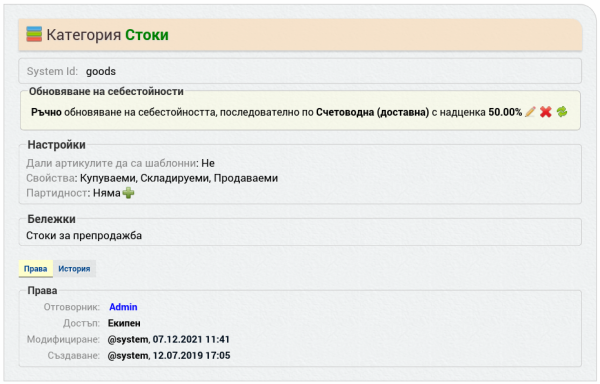This screenshot has height=384, width=600.
Task: Click modification timestamp 07.12.2021 11:41
Action: pos(191,340)
